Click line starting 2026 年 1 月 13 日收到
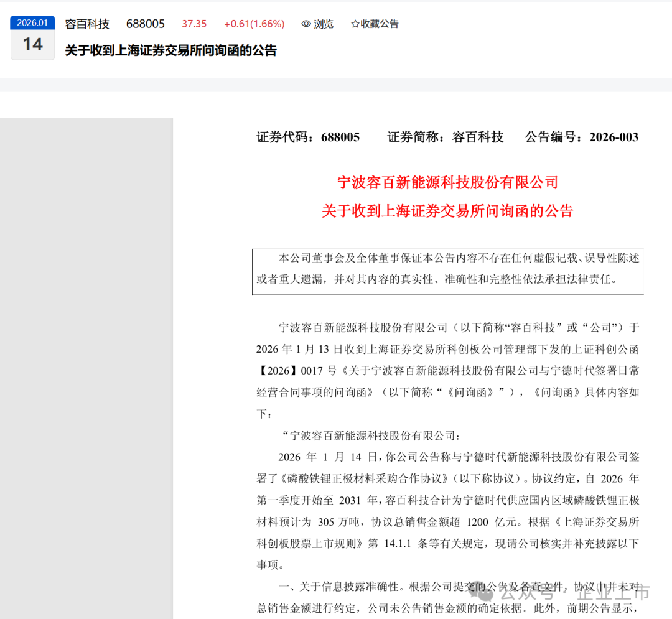This screenshot has width=672, height=619. point(448,349)
